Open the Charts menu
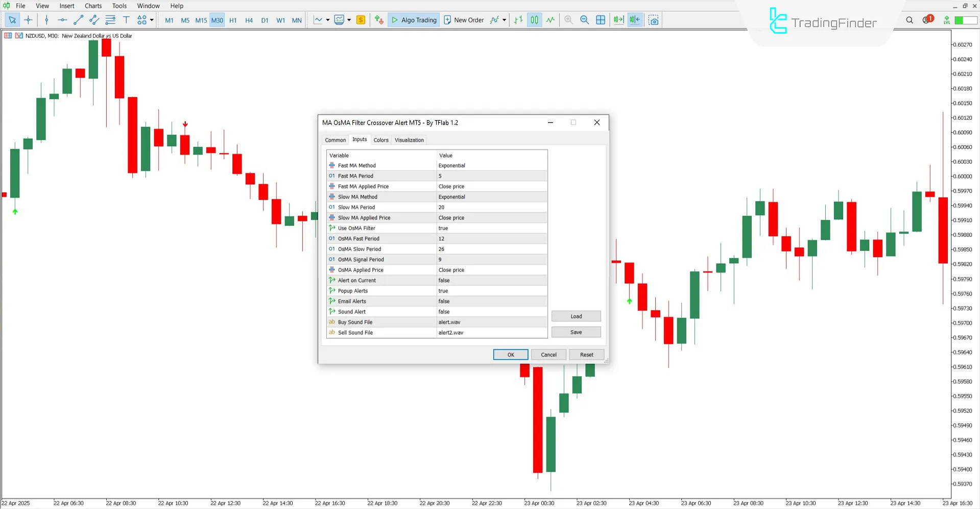 tap(93, 6)
